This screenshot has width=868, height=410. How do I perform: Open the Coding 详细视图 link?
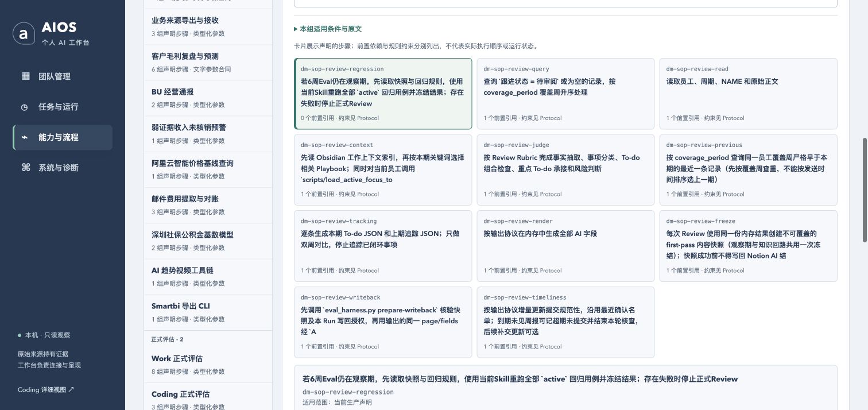point(46,389)
